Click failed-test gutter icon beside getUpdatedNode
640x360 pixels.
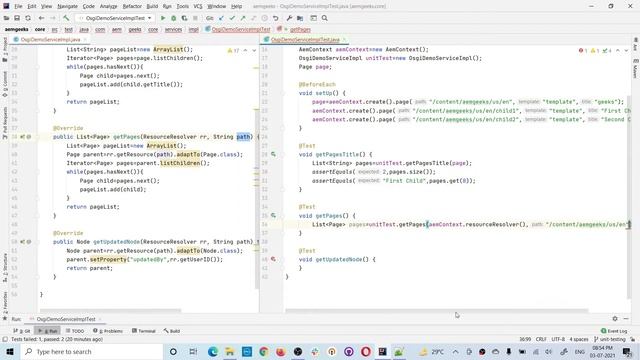click(273, 259)
